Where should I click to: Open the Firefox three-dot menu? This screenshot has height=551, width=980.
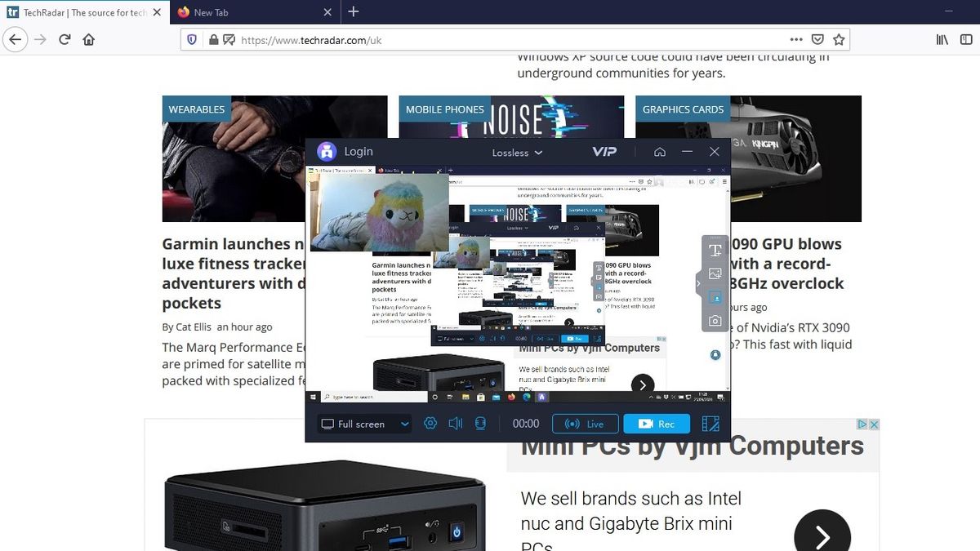pyautogui.click(x=796, y=38)
